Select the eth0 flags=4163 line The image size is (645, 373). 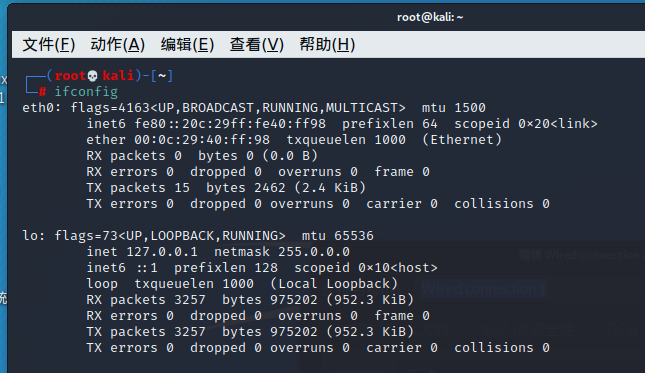(x=254, y=108)
